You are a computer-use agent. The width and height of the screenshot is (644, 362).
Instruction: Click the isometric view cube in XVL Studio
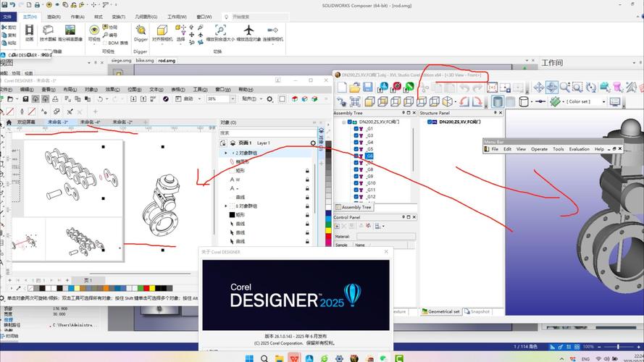pyautogui.click(x=447, y=101)
